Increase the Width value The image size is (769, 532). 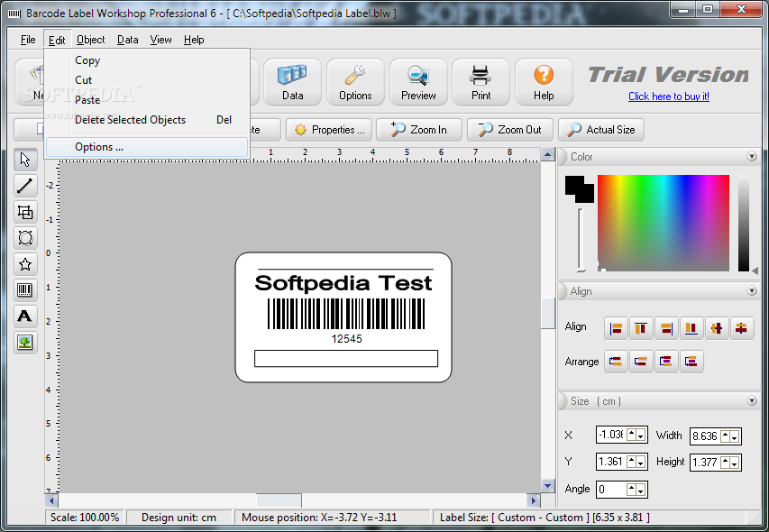click(x=726, y=435)
